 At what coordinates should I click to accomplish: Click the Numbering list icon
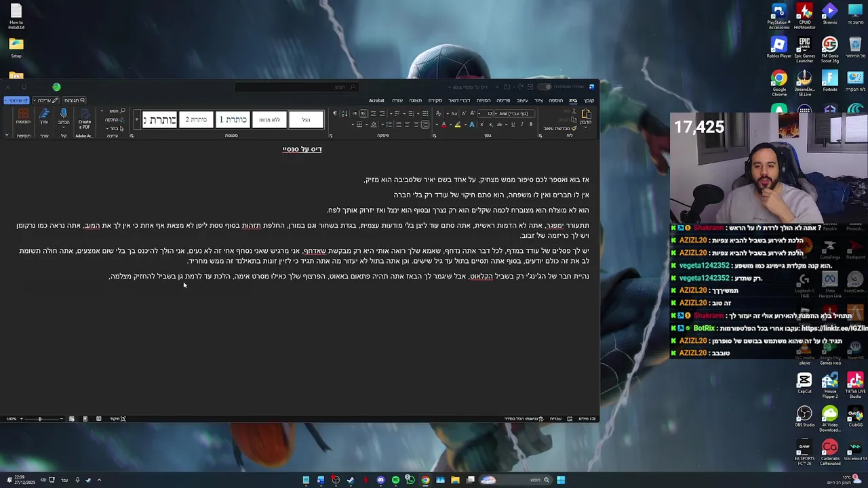tap(411, 113)
